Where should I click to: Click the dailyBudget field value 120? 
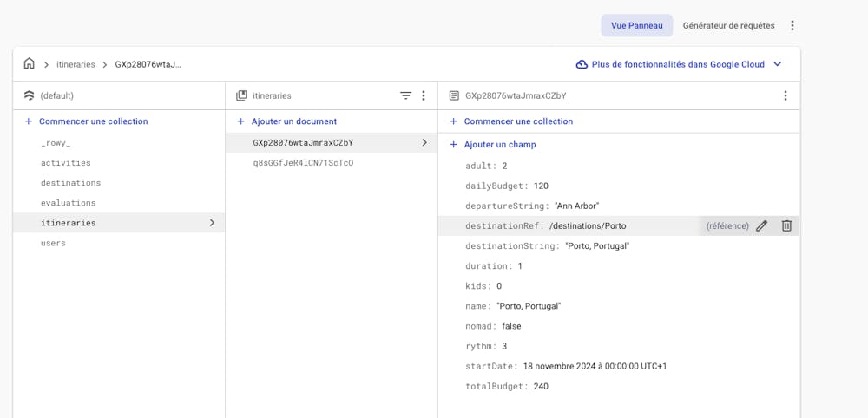(541, 186)
